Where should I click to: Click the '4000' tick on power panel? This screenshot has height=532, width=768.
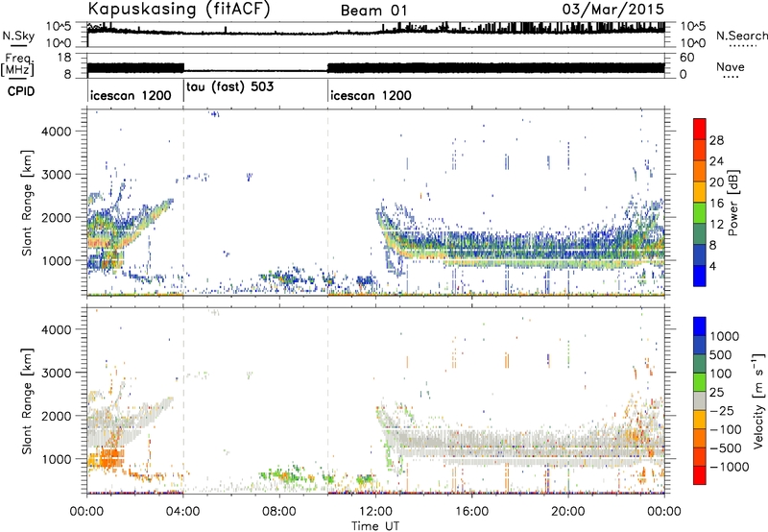coord(56,132)
